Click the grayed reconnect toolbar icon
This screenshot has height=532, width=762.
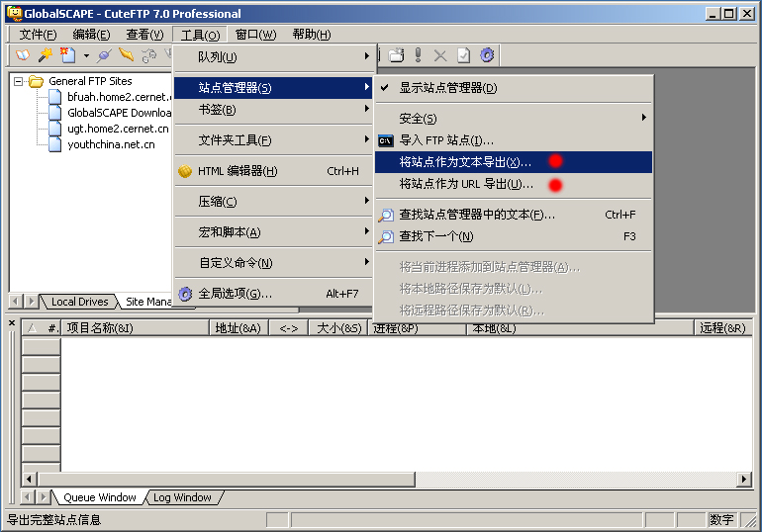(x=149, y=55)
